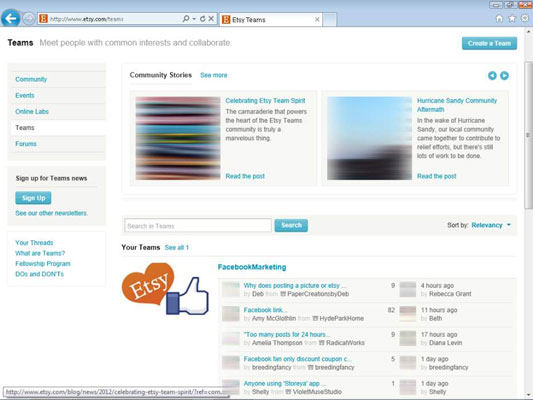This screenshot has height=400, width=533.
Task: Expand the address bar search dropdown arrow
Action: (194, 19)
